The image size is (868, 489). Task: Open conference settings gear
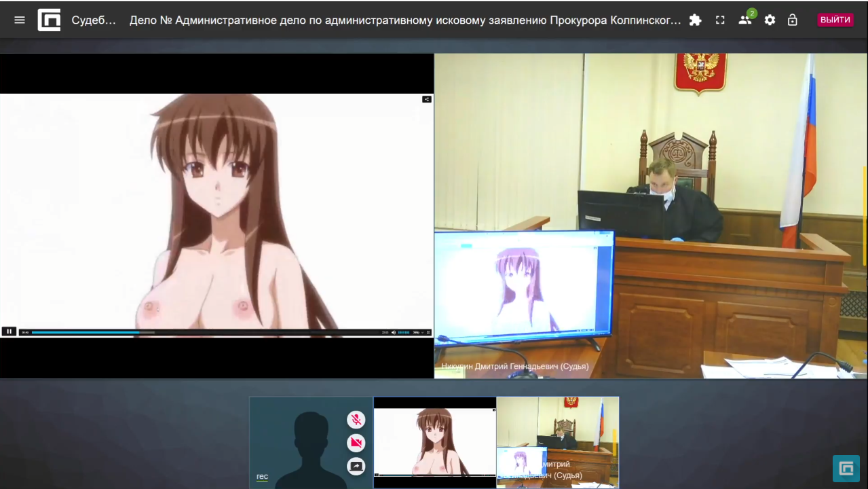click(770, 20)
